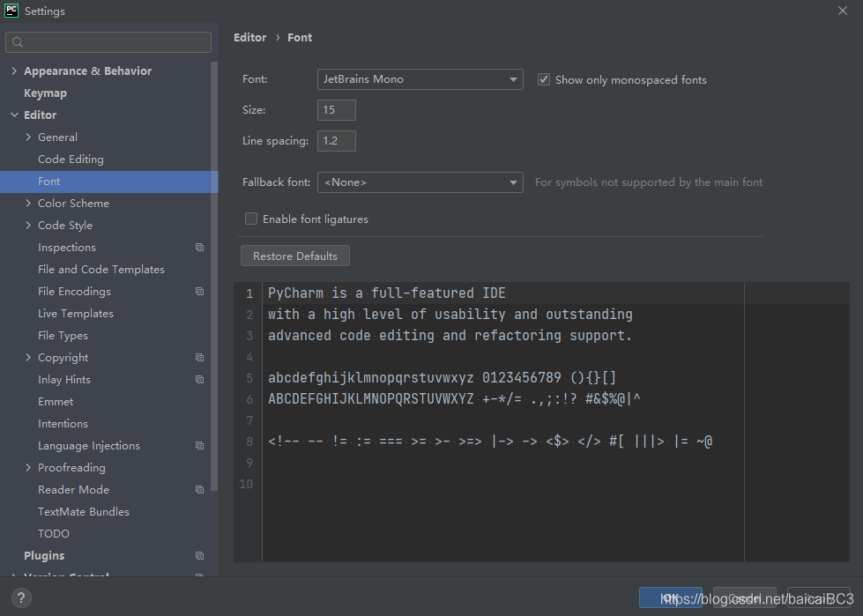The image size is (863, 616).
Task: Click the Restore Defaults button
Action: point(295,256)
